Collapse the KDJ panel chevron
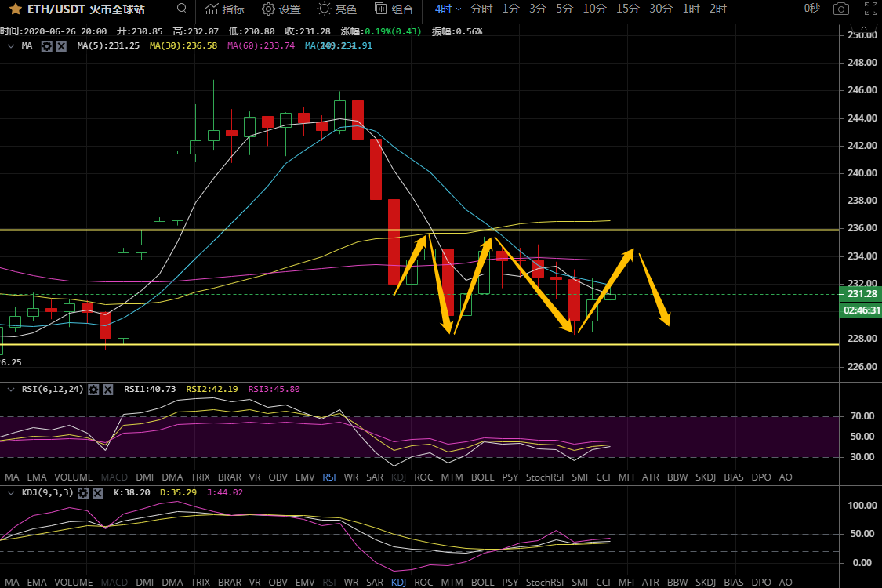This screenshot has height=588, width=882. (x=10, y=492)
